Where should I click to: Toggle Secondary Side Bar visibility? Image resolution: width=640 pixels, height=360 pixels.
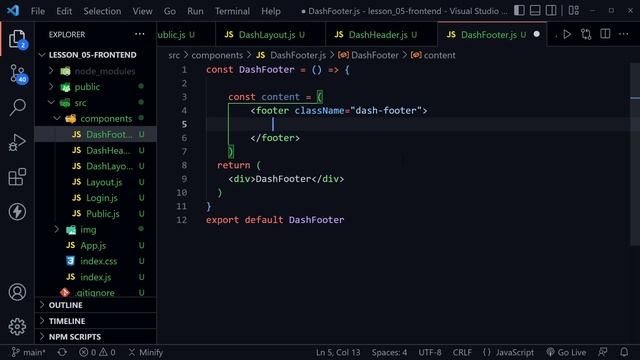coord(551,11)
